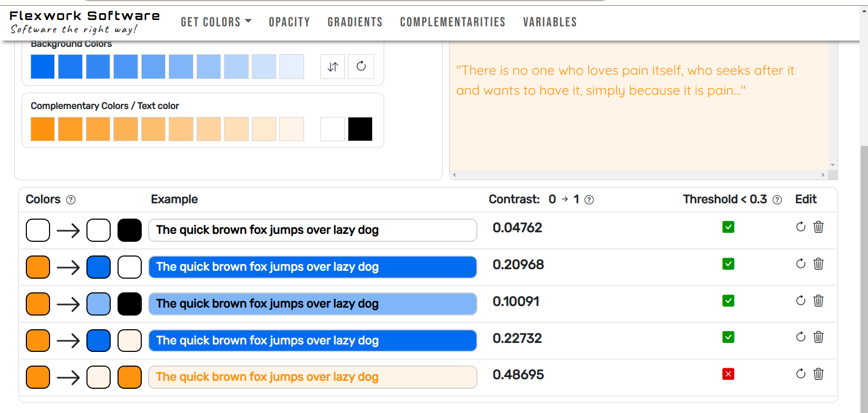Select the black text color swatch
Viewport: 868px width, 413px height.
point(360,129)
